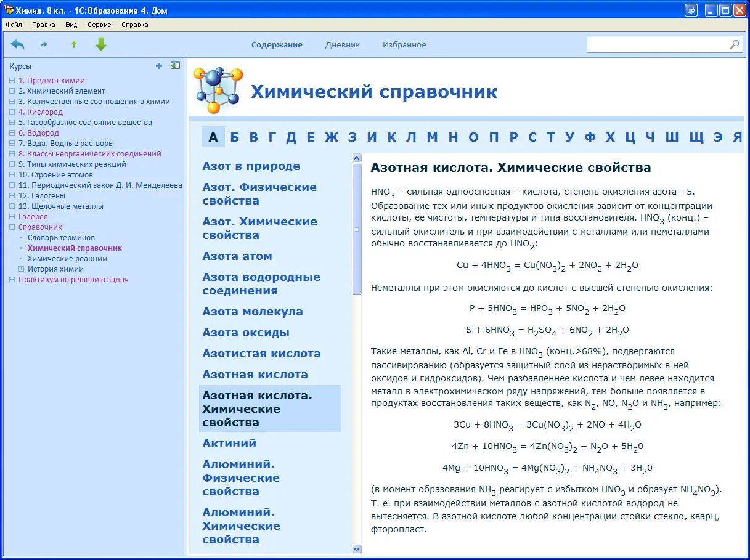Screen dimensions: 750x560
Task: Click the article list scrollbar thumb
Action: coord(357,229)
